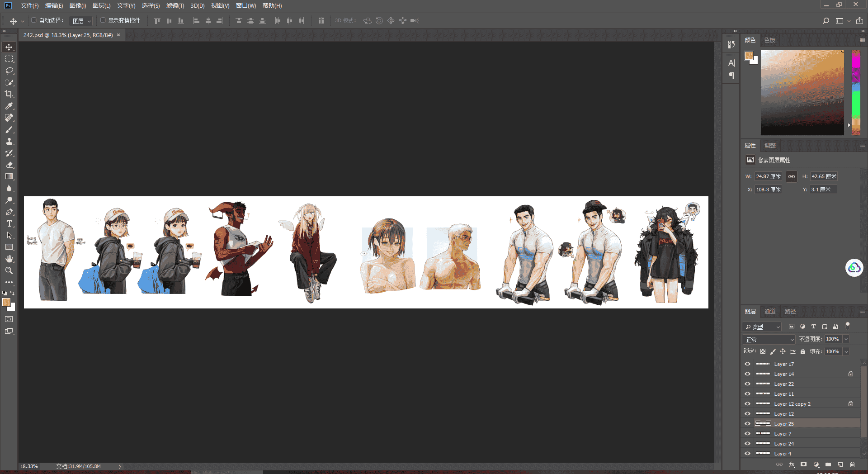Image resolution: width=868 pixels, height=474 pixels.
Task: Switch to the 调整 tab
Action: pyautogui.click(x=770, y=146)
